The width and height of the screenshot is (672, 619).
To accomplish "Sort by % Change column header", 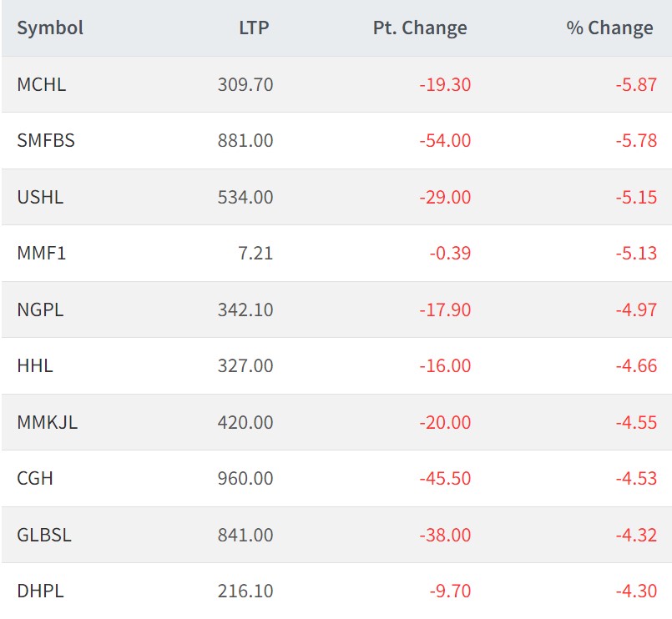I will tap(609, 28).
